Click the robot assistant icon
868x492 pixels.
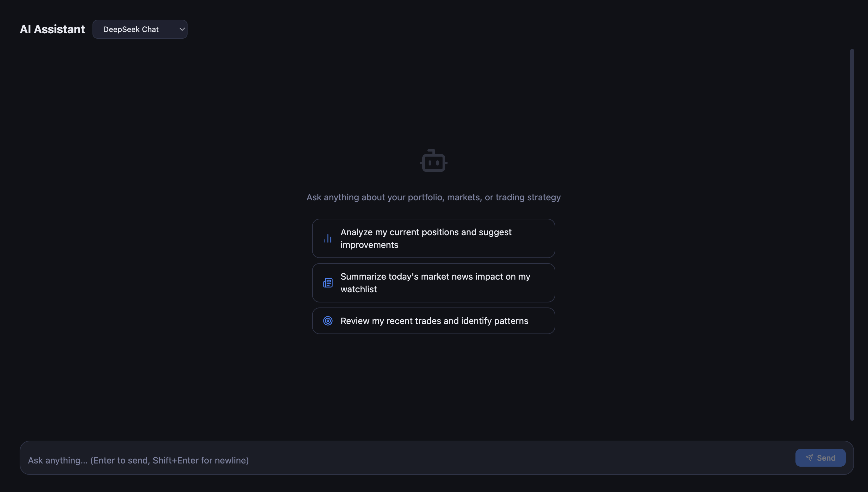(433, 160)
